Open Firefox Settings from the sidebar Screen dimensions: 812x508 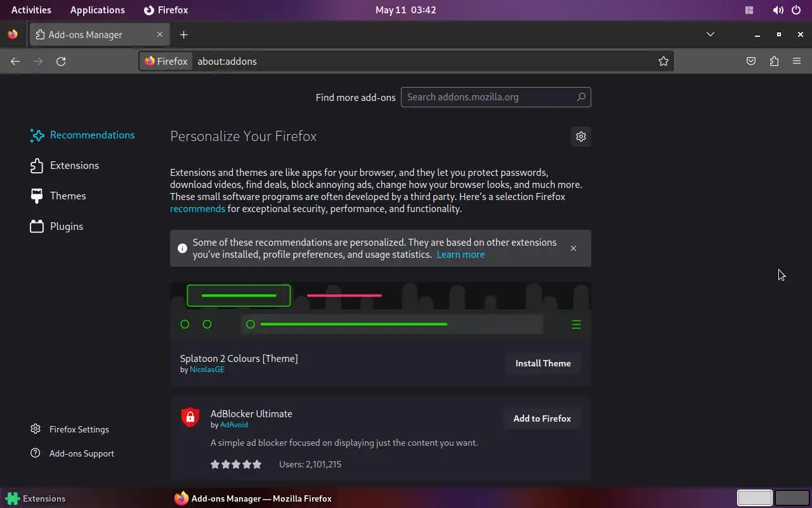(x=70, y=429)
